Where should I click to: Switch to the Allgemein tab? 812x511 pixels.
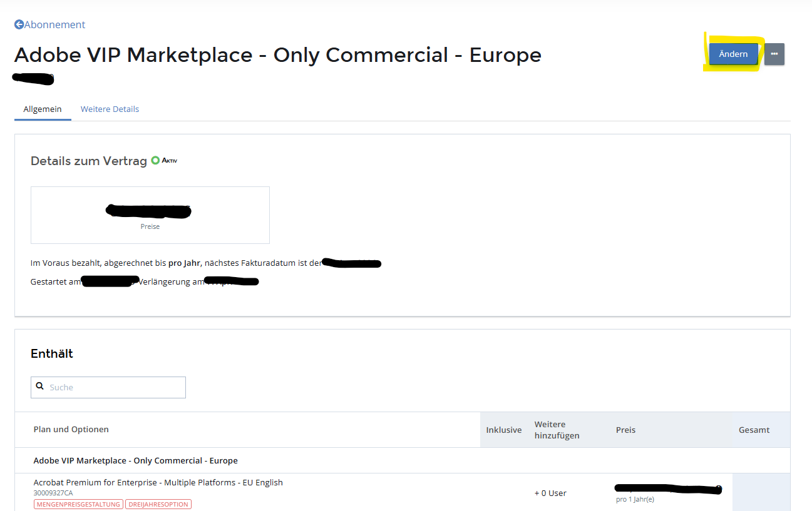pos(43,109)
